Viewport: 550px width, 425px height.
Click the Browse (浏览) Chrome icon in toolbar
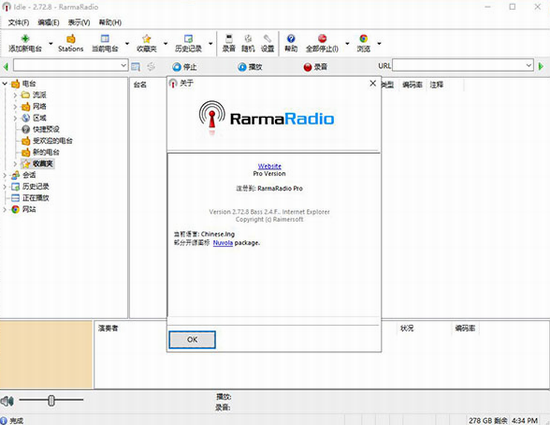click(x=364, y=39)
